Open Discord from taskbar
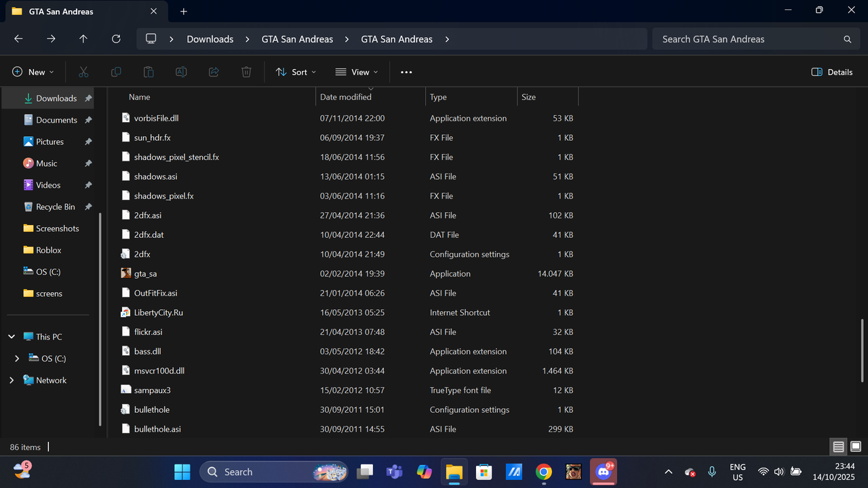The height and width of the screenshot is (488, 868). (603, 472)
